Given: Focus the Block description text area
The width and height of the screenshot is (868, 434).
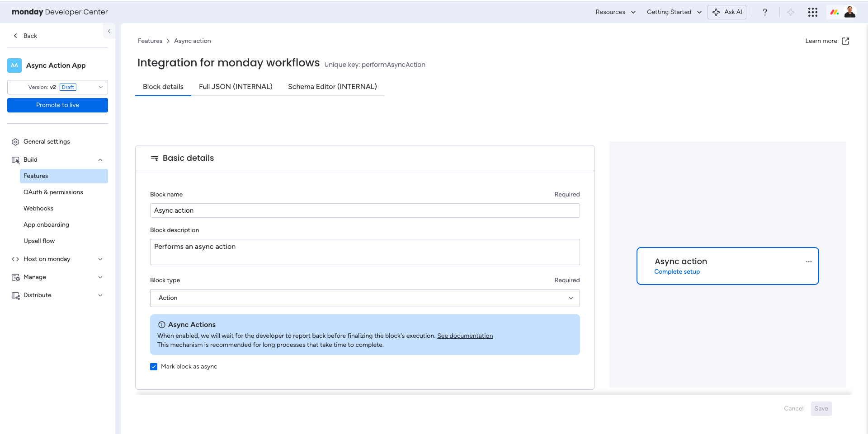Looking at the screenshot, I should point(365,252).
